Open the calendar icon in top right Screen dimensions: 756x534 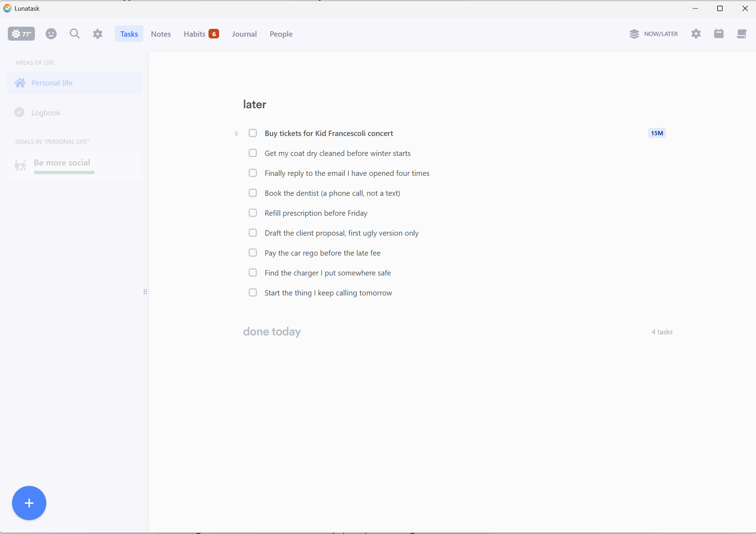pos(719,34)
